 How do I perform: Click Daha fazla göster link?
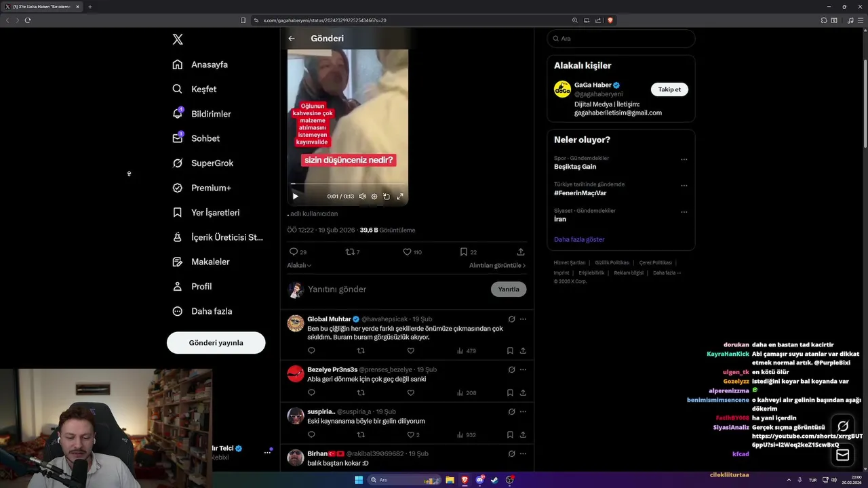(x=579, y=239)
